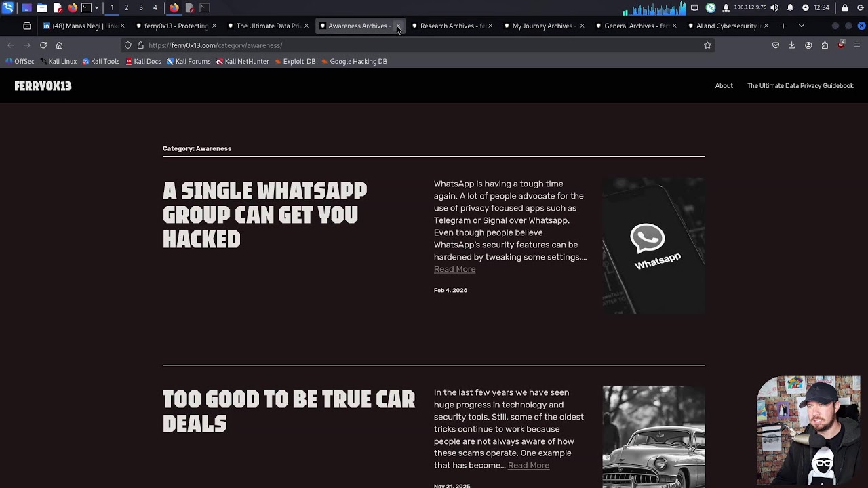Click Read More on the WhatsApp article
Viewport: 868px width, 488px height.
point(454,269)
